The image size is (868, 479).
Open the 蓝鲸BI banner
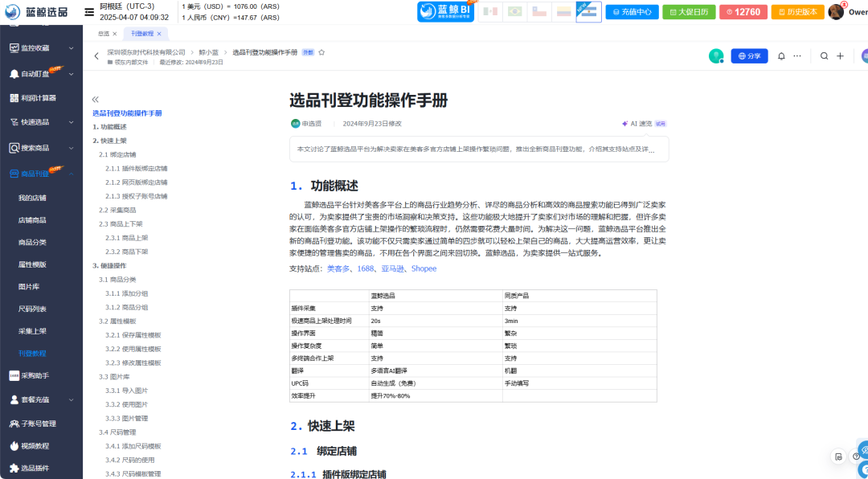[x=445, y=11]
